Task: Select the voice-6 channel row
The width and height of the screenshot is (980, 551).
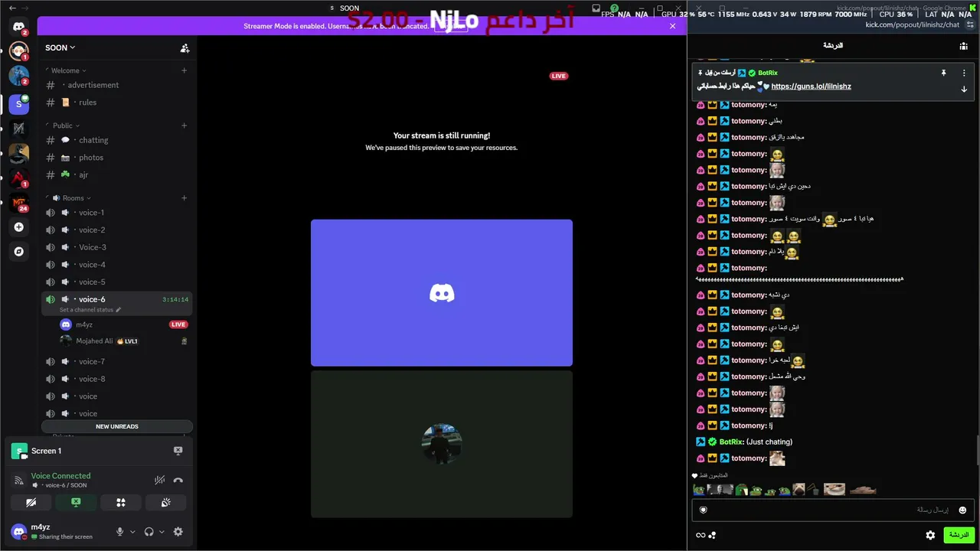Action: click(116, 303)
